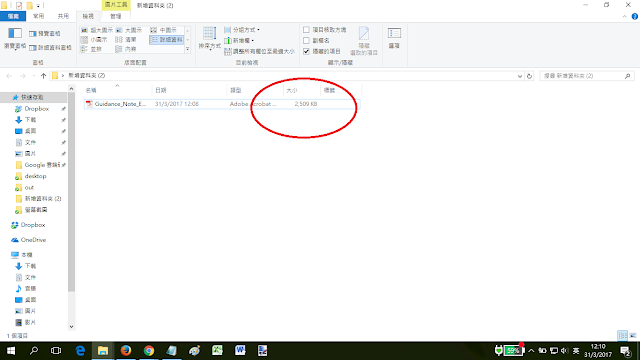Viewport: 640px width, 360px height.
Task: Select 快速存取 quick access in sidebar
Action: coord(32,98)
